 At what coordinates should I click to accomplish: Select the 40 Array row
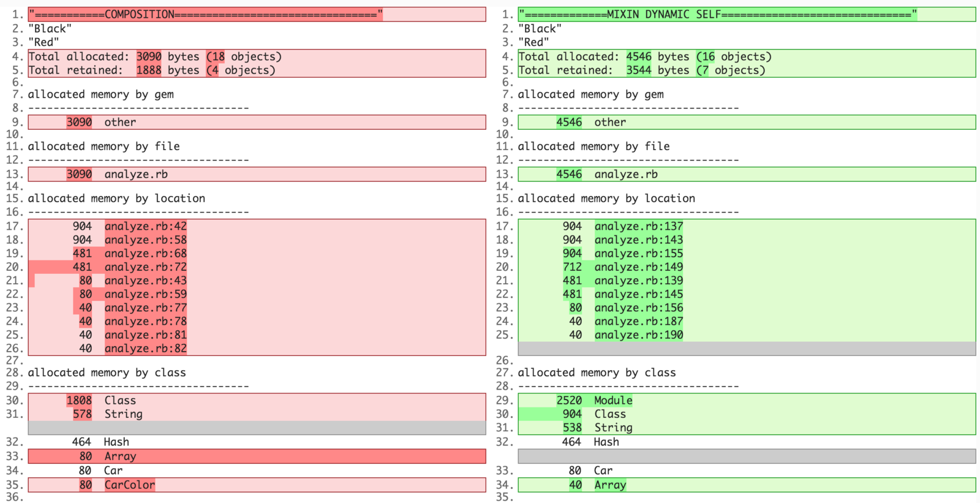point(609,485)
